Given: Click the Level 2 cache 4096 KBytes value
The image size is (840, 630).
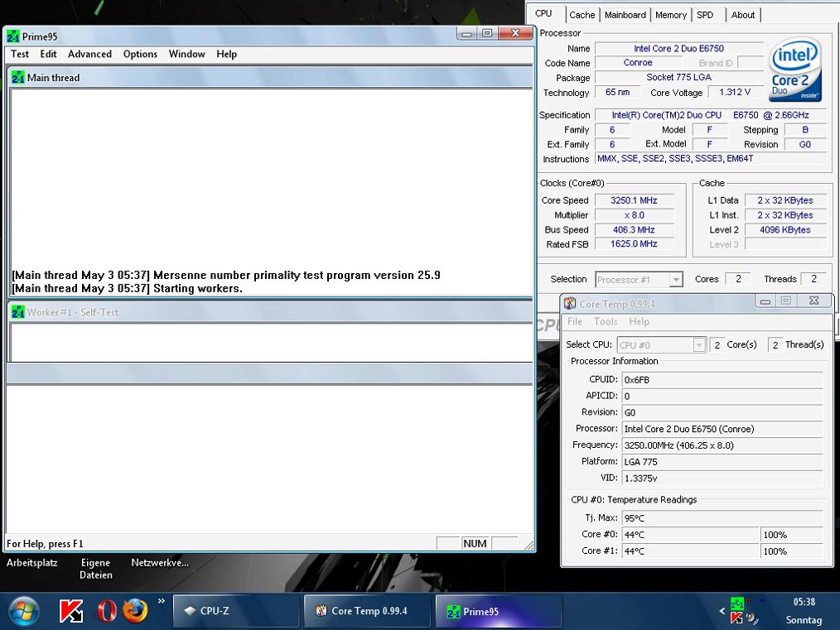Looking at the screenshot, I should click(785, 229).
